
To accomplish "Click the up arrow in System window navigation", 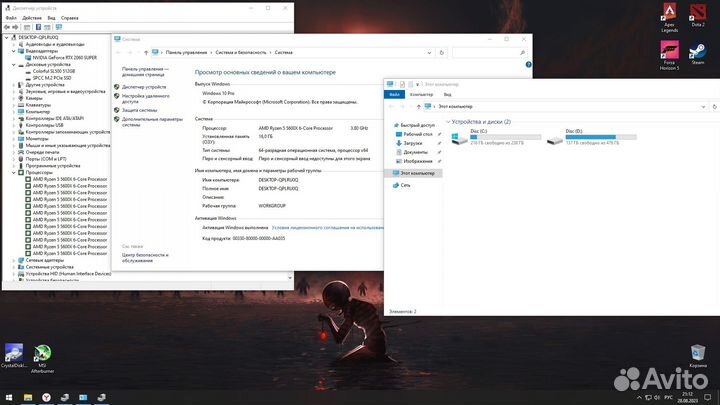I will click(x=146, y=53).
